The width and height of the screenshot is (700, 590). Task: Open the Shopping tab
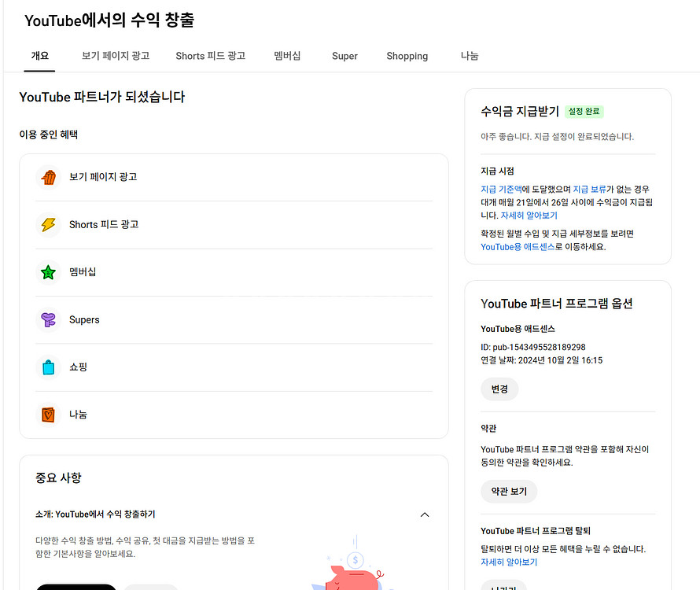tap(407, 56)
